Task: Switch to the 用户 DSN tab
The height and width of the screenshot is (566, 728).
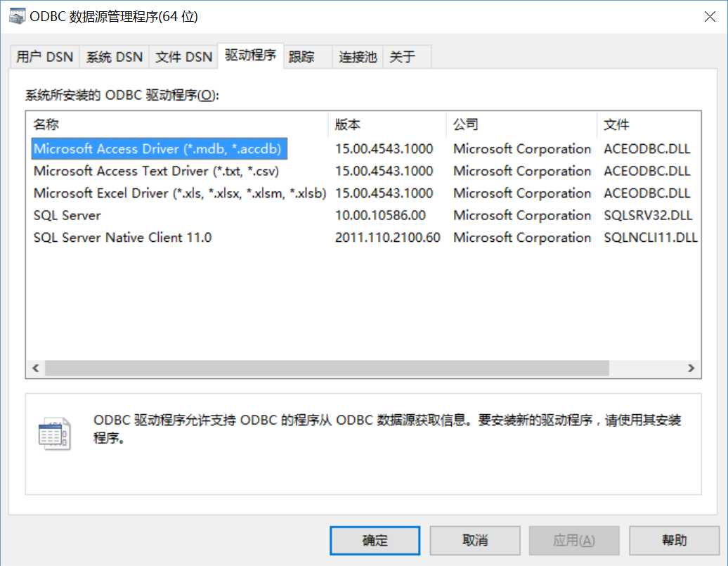Action: 44,57
